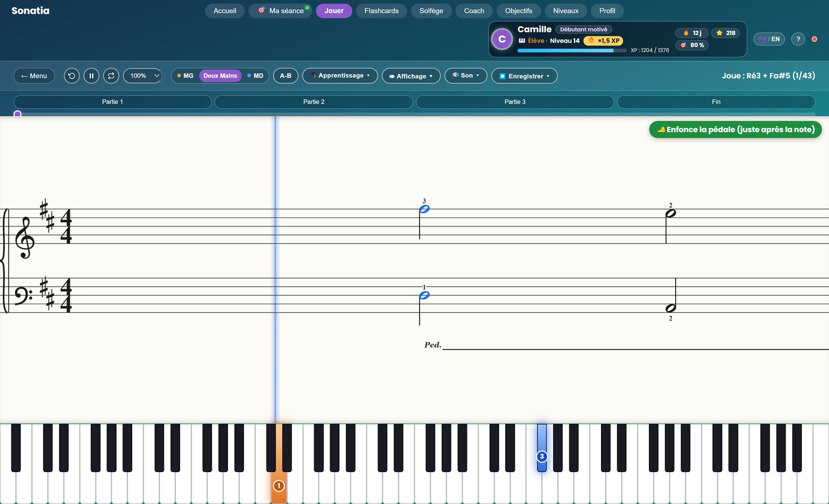Viewport: 829px width, 504px height.
Task: Click the 80% target badge
Action: (692, 45)
